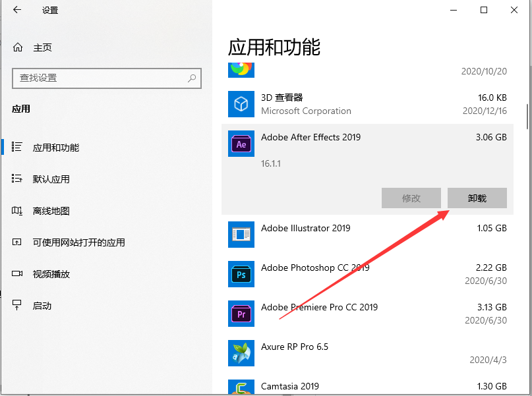This screenshot has width=532, height=396.
Task: Select the 可使用网站打开的应用 sidebar icon
Action: (16, 242)
